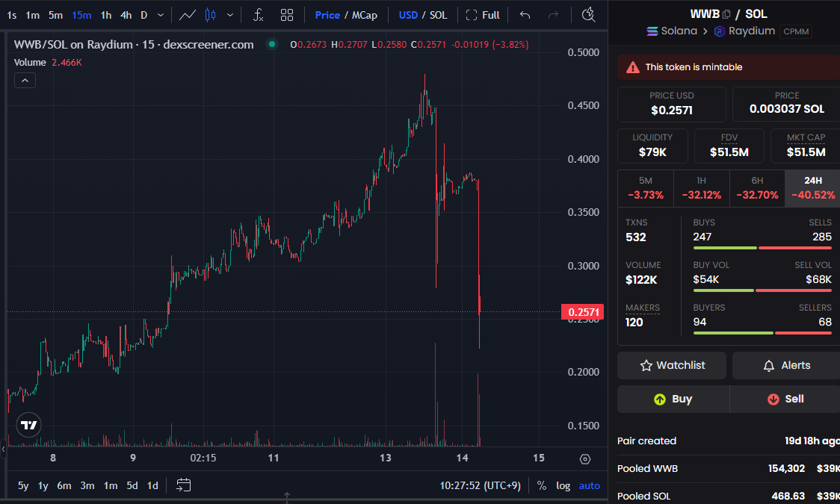Click the MKT CAP $51.5M box

tap(806, 146)
